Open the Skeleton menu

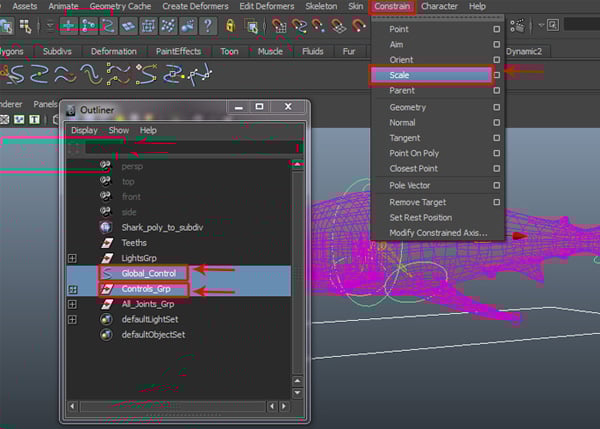coord(321,7)
